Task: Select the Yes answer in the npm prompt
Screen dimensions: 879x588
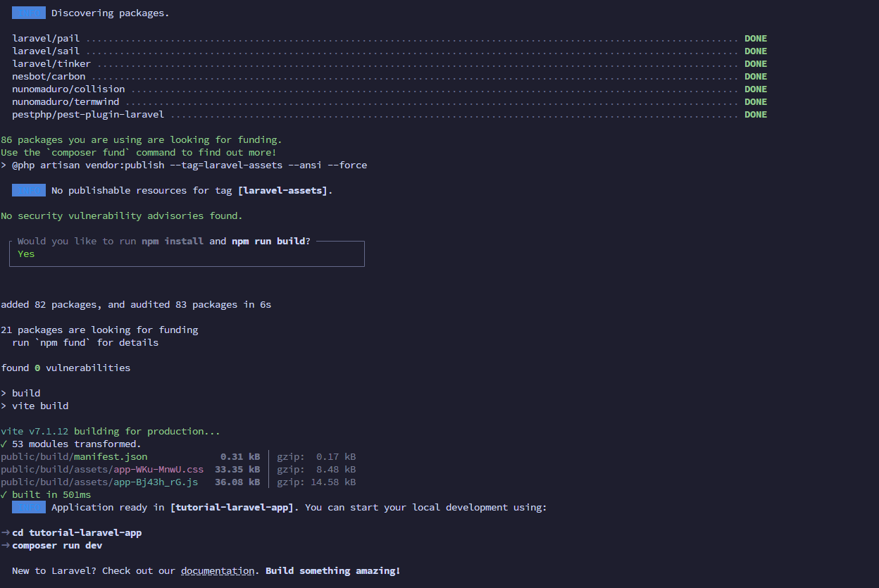Action: pyautogui.click(x=26, y=254)
